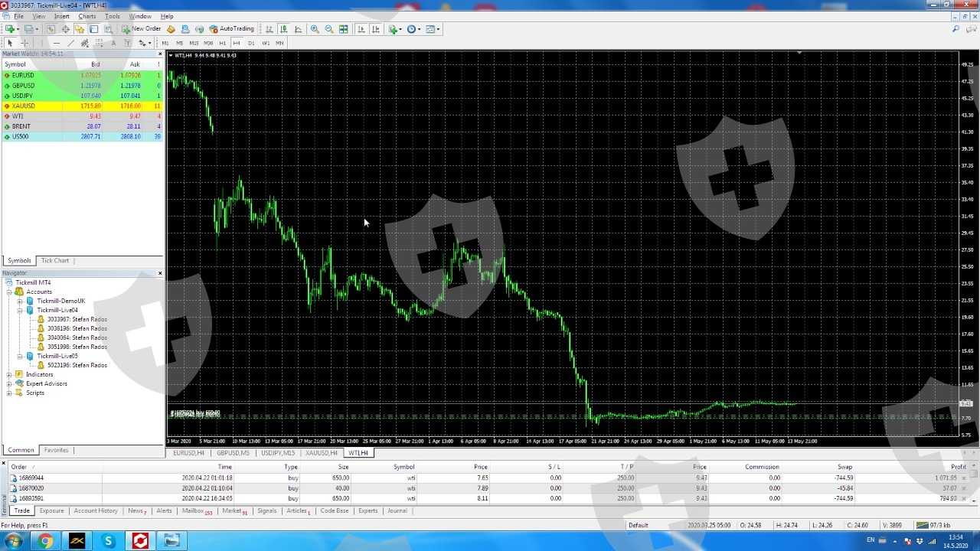Select BRENT symbol in Market Watch
This screenshot has height=551, width=980.
(82, 126)
